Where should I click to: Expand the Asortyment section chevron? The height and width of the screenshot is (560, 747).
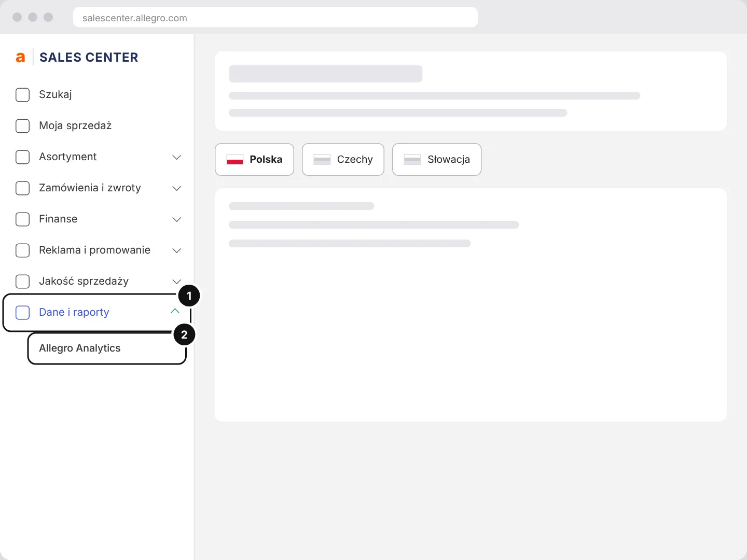(x=176, y=157)
